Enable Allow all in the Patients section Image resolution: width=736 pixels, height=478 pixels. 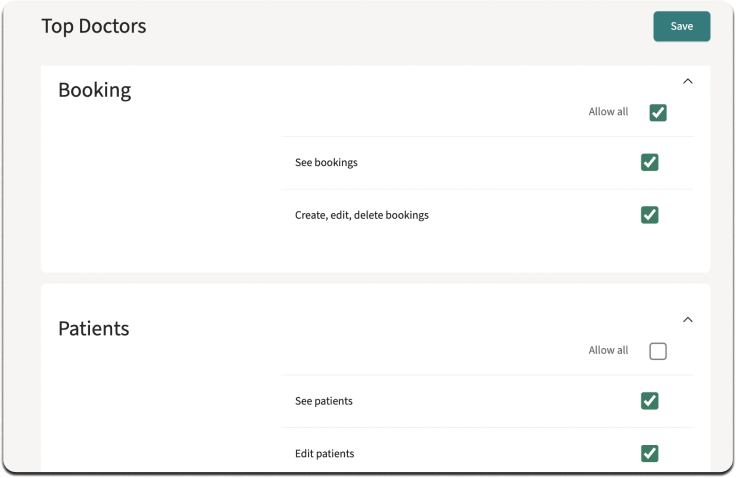pyautogui.click(x=658, y=351)
